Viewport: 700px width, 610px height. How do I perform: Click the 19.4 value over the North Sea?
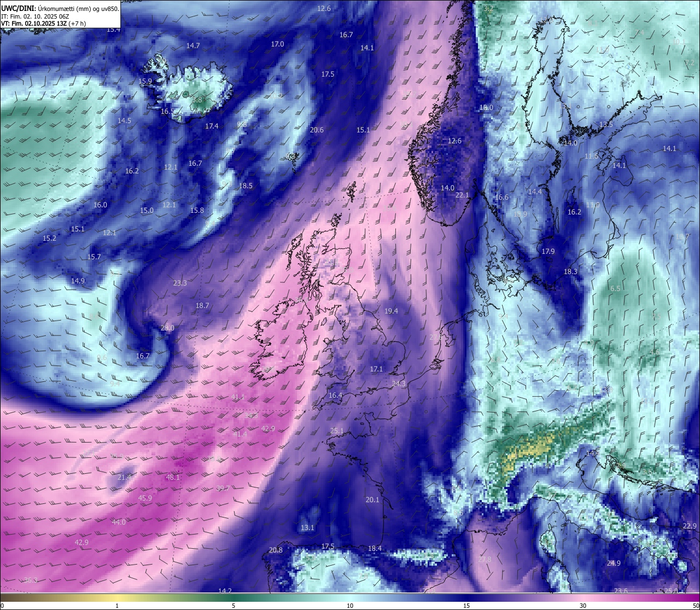click(391, 311)
